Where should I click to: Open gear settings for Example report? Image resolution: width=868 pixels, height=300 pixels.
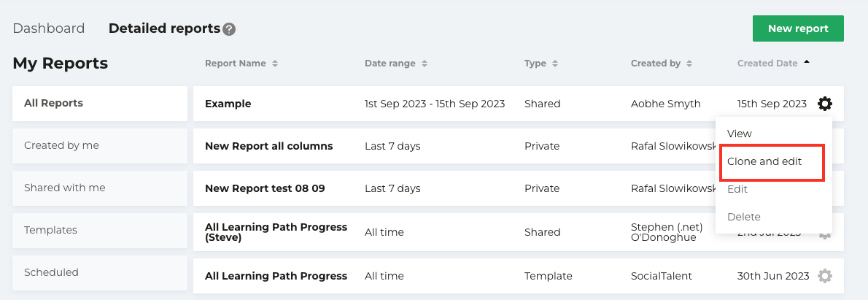(825, 104)
